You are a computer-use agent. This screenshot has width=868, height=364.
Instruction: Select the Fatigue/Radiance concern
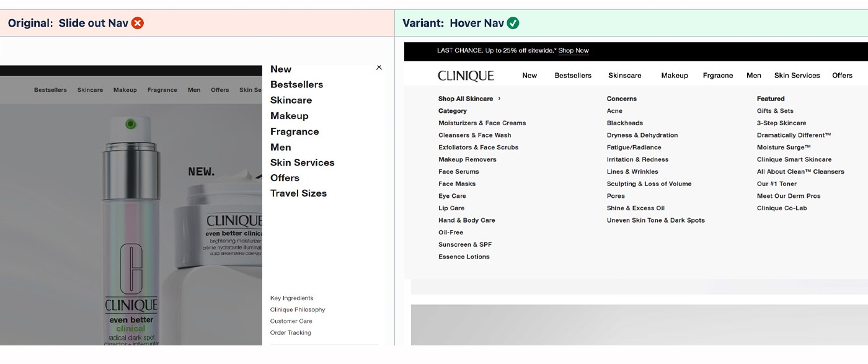[634, 148]
